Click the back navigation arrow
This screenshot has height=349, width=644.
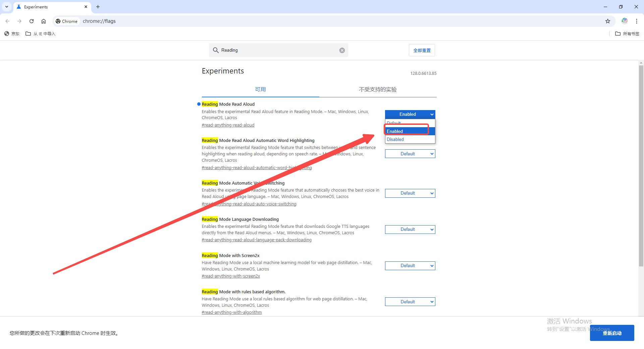coord(7,21)
